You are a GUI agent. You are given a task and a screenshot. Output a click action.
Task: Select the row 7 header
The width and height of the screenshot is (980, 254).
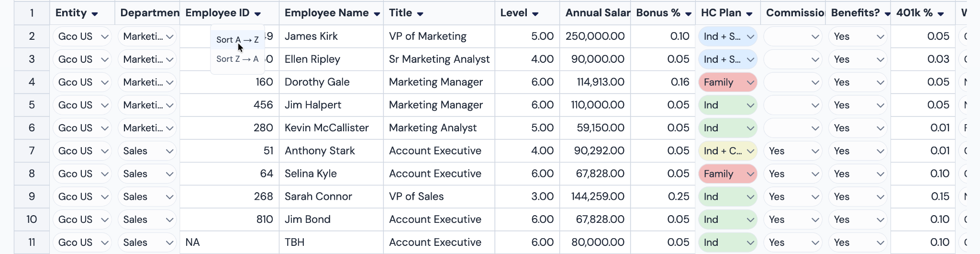pos(32,151)
